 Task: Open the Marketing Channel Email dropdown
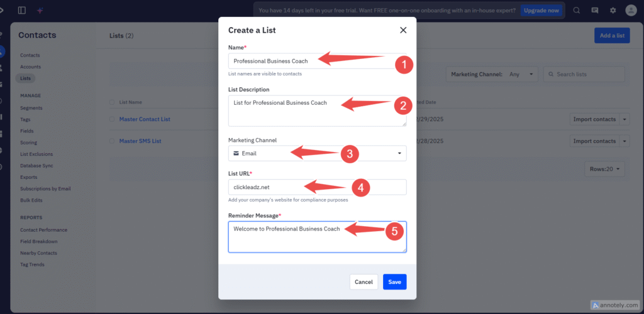point(317,153)
